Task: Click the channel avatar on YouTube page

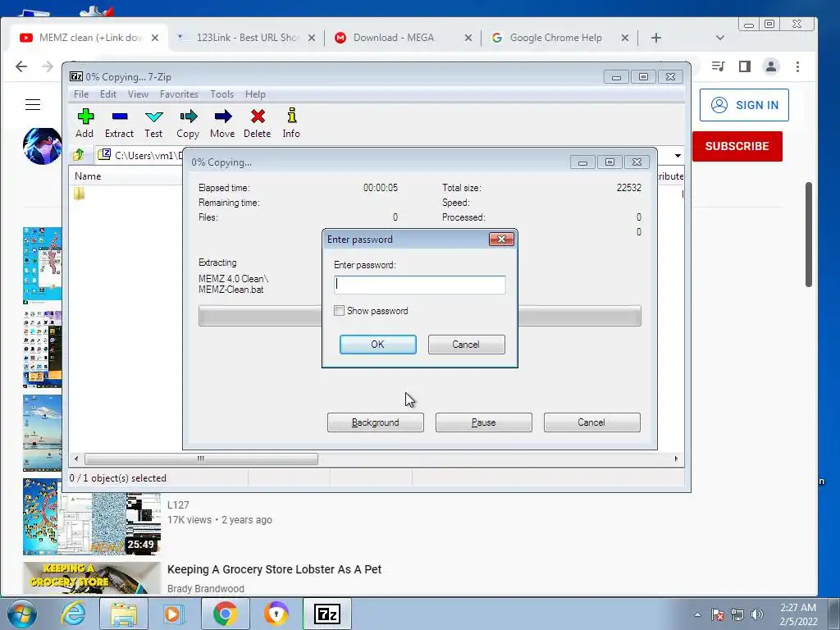Action: point(43,146)
